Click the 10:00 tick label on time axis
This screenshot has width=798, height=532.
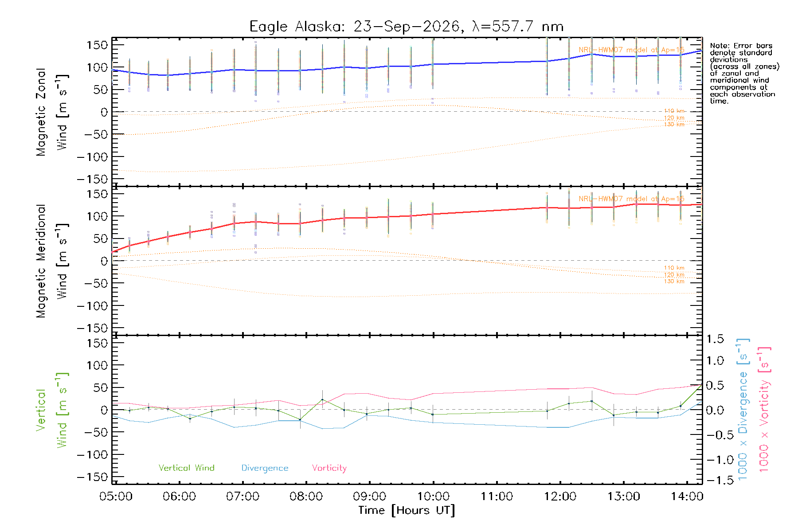click(x=433, y=496)
